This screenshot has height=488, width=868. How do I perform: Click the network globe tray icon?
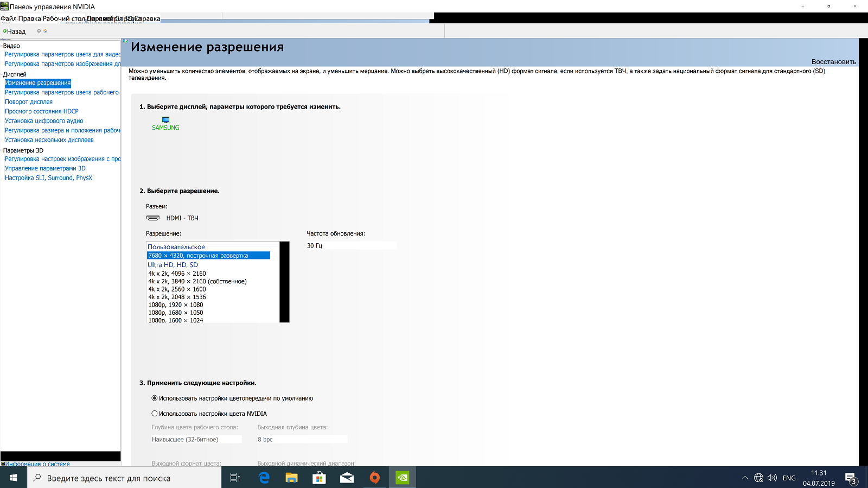[758, 478]
